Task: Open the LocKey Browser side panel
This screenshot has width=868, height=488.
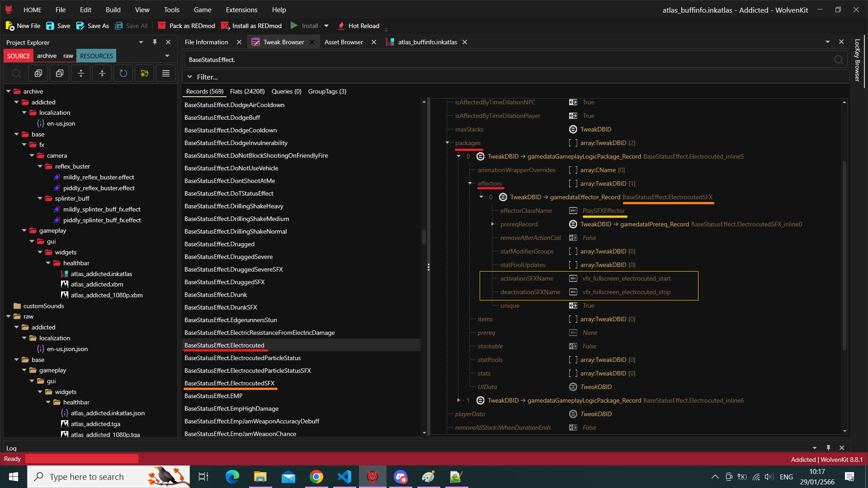Action: [x=857, y=60]
